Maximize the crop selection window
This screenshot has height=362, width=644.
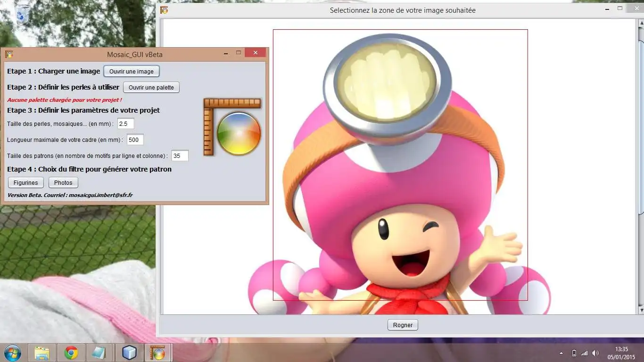click(x=620, y=8)
